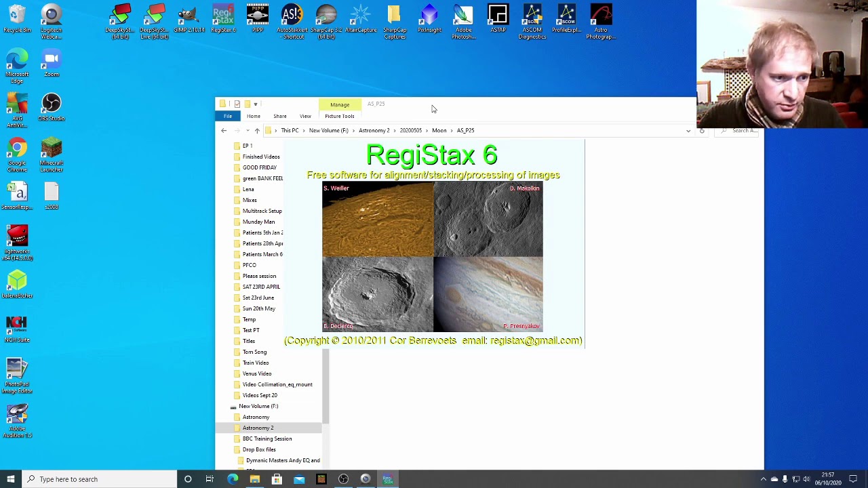Launch Adobe Audition desktop shortcut
The image size is (868, 488).
[17, 420]
